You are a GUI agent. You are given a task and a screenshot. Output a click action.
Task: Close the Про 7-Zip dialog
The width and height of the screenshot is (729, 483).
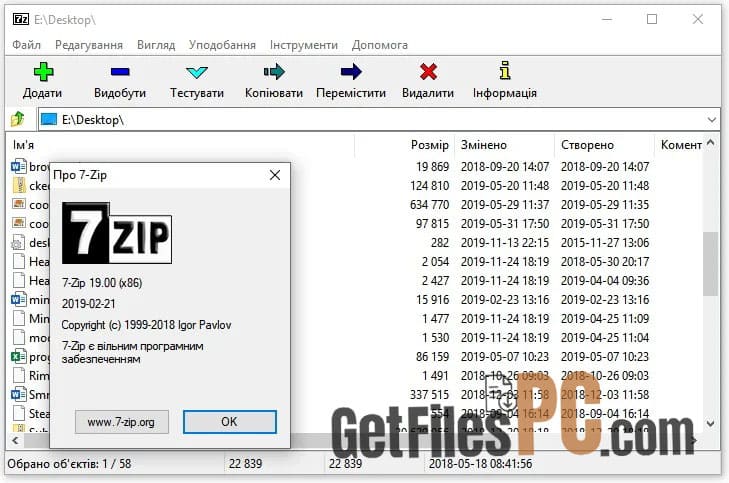(x=275, y=175)
